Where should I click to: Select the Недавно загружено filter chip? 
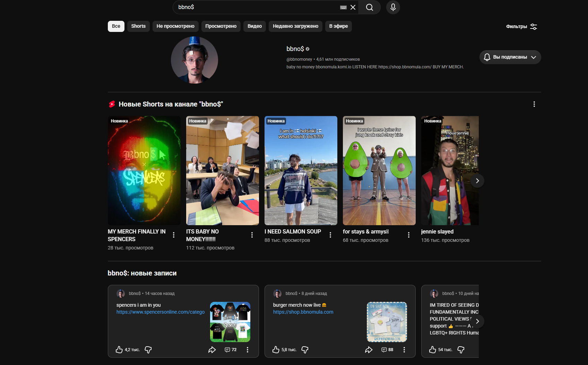click(x=295, y=26)
